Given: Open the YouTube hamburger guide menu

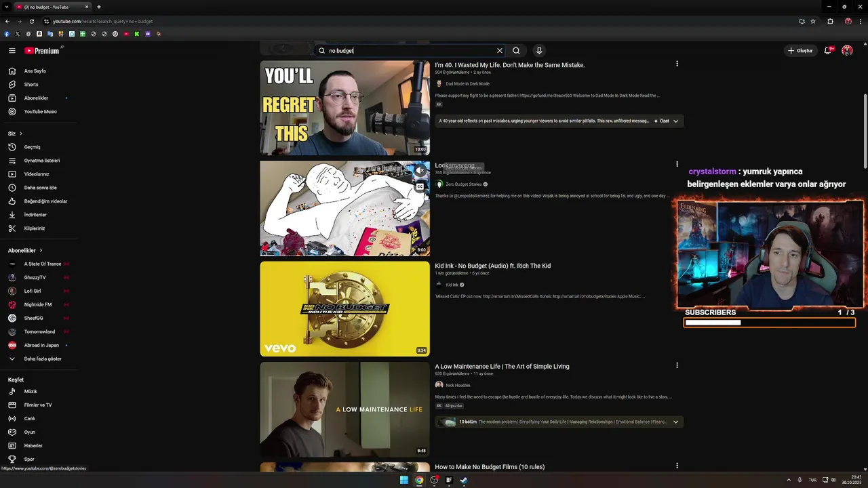Looking at the screenshot, I should tap(12, 51).
